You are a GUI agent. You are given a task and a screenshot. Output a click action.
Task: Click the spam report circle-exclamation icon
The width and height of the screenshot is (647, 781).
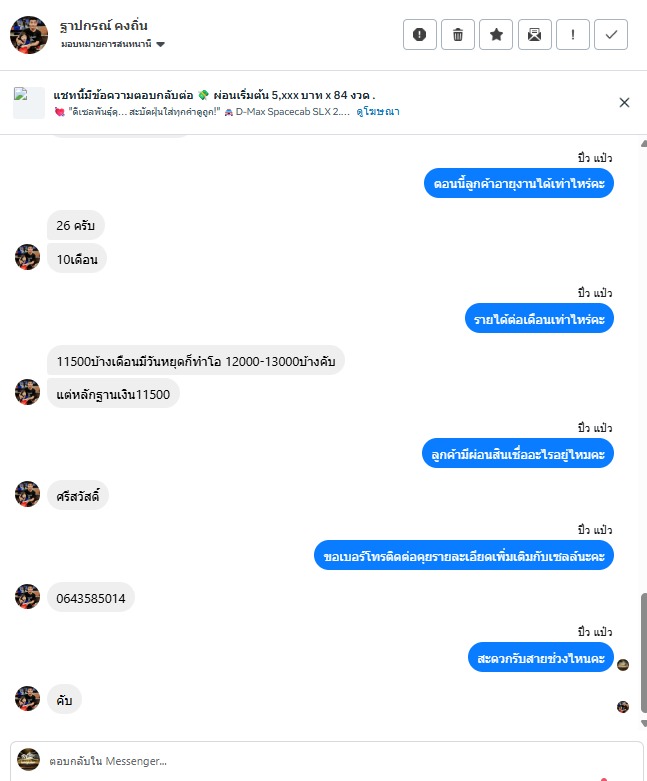click(419, 34)
